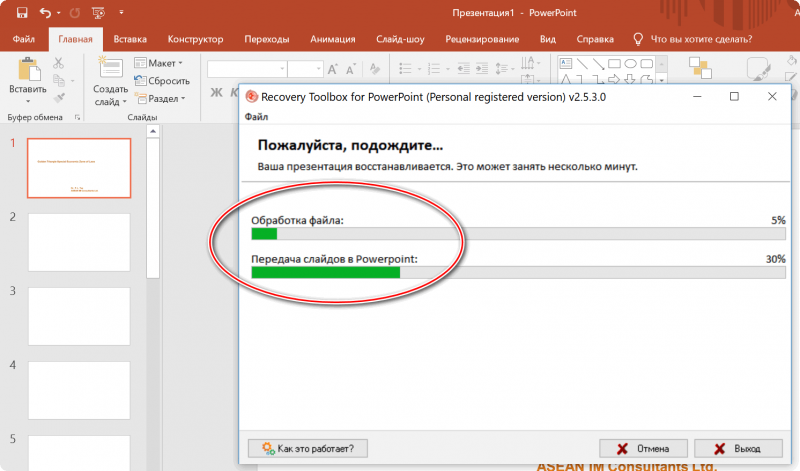The height and width of the screenshot is (471, 800).
Task: Open Customize Quick Access Toolbar arrow
Action: [121, 12]
